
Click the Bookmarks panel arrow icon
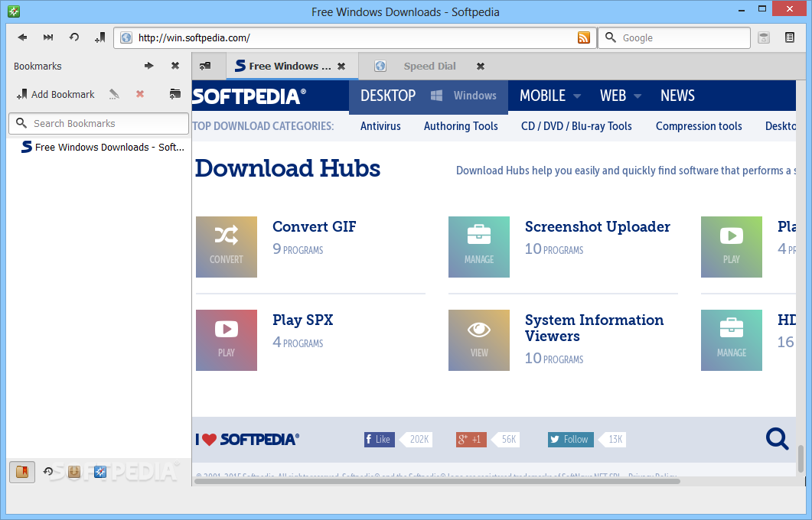(x=148, y=66)
